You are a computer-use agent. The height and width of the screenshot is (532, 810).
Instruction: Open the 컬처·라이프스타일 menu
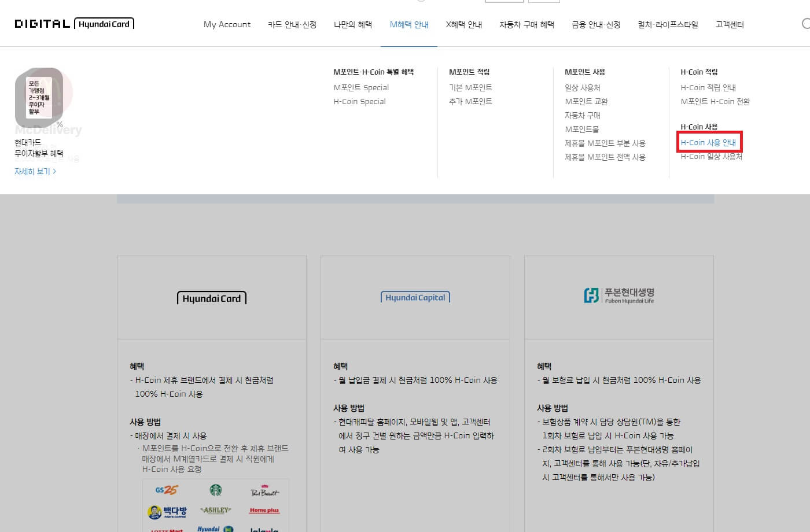tap(668, 24)
